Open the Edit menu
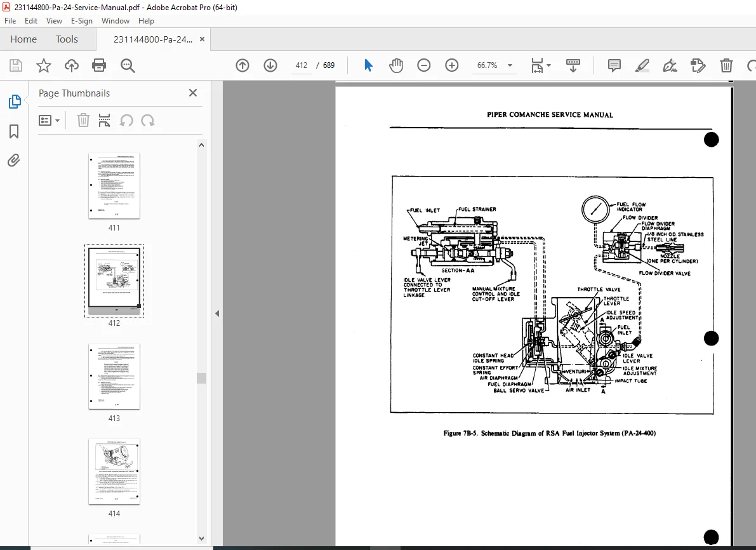 pos(31,21)
